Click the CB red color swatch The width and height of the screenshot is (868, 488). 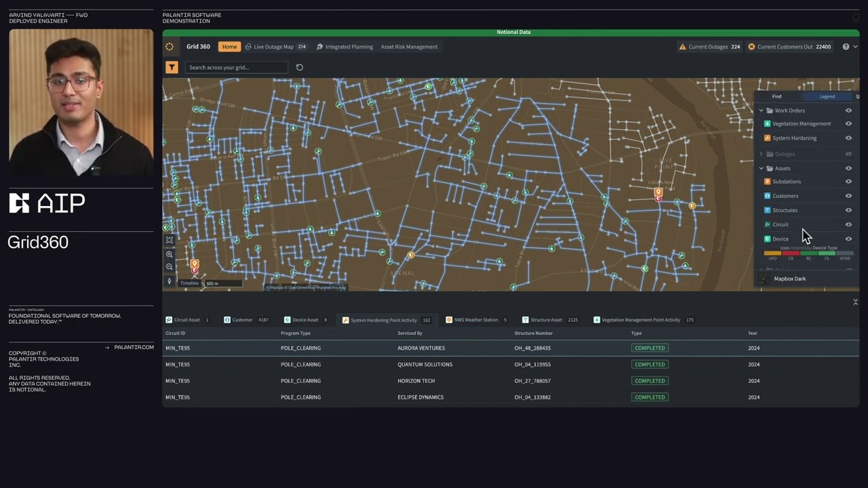coord(791,253)
